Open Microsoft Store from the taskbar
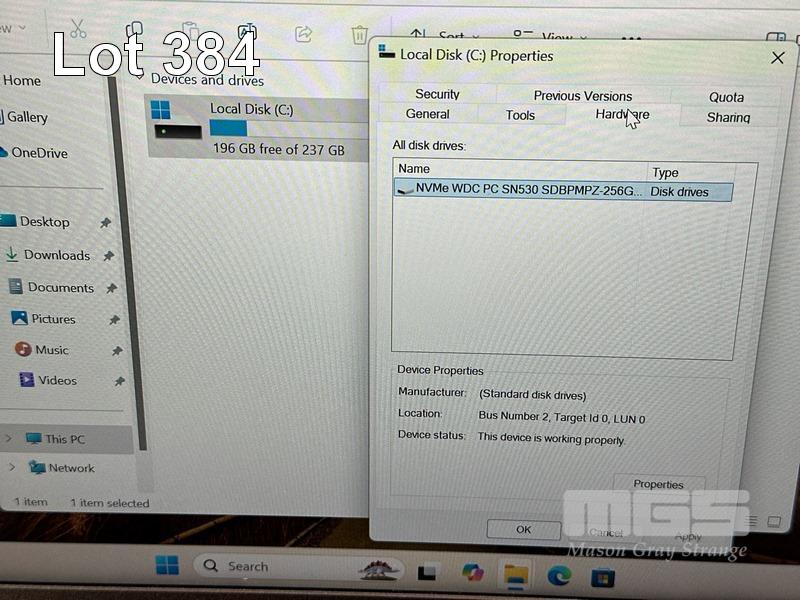The width and height of the screenshot is (800, 600). (602, 576)
